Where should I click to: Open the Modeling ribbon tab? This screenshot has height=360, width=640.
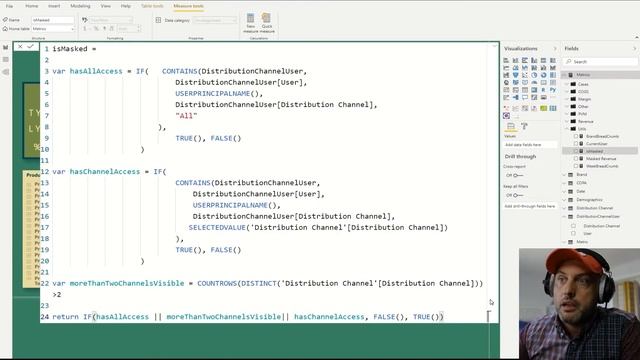(x=80, y=6)
